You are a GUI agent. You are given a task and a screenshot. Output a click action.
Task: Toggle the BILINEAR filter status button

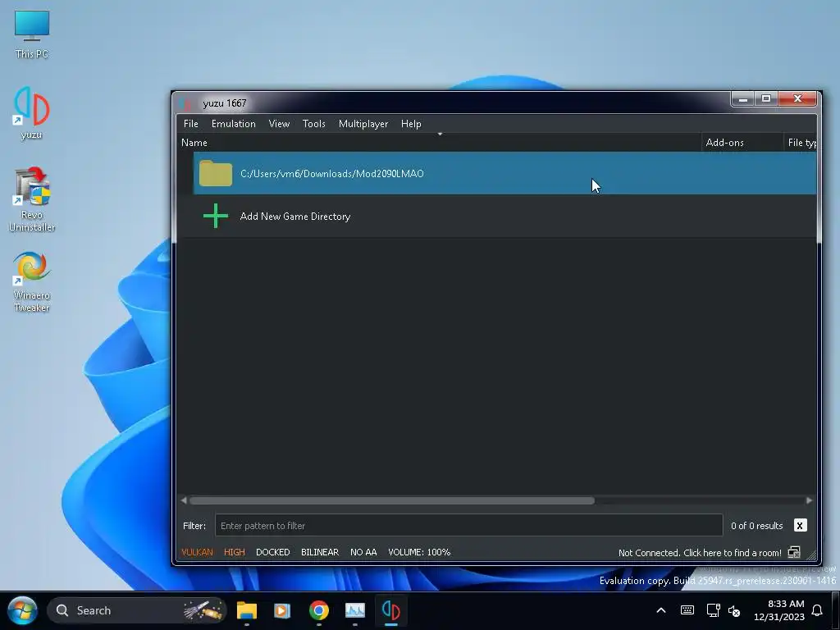coord(320,552)
